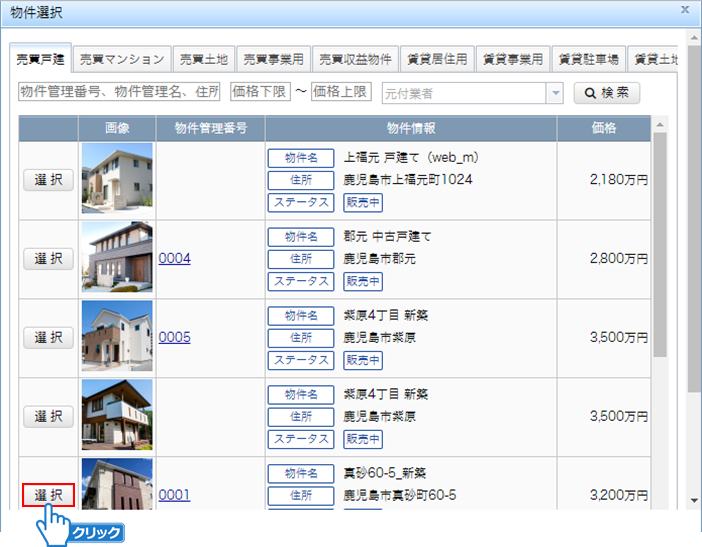
Task: Focus the 価格下限 input field
Action: [x=260, y=92]
